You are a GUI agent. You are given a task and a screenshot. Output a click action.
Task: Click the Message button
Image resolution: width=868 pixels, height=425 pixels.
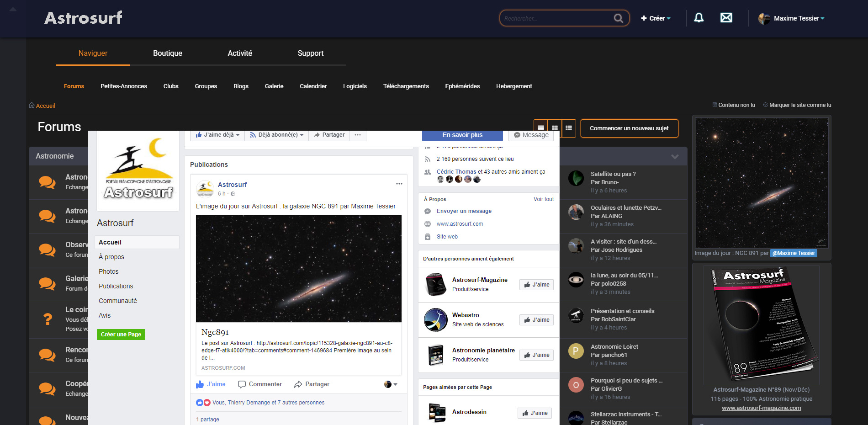531,135
